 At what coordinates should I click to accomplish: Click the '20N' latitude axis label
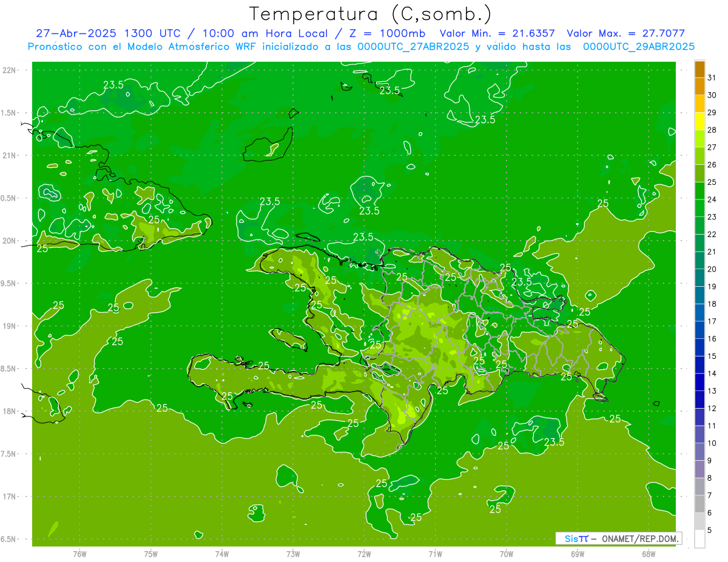click(x=9, y=241)
